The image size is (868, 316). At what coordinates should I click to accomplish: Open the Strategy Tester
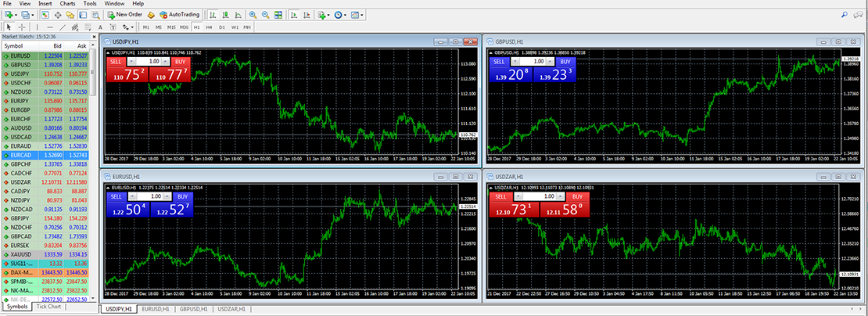click(95, 14)
